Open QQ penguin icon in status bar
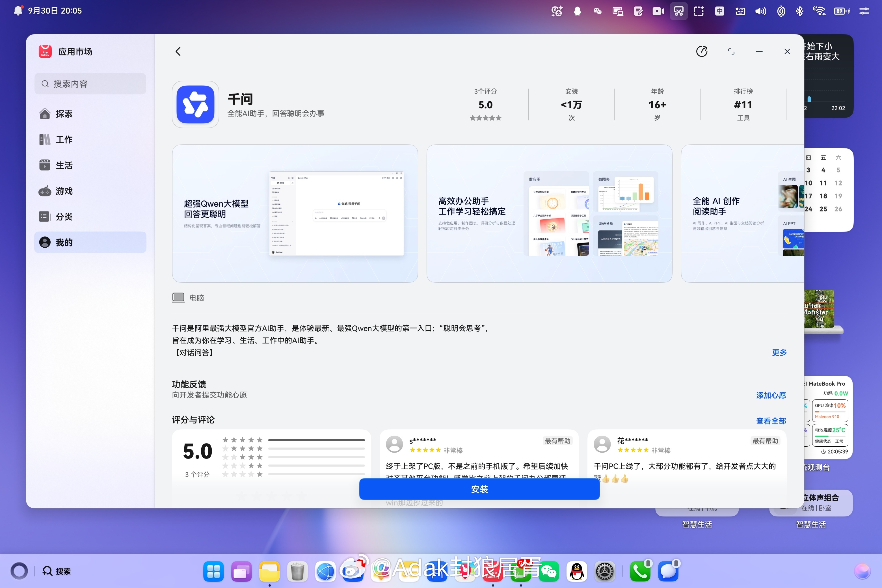882x588 pixels. pyautogui.click(x=577, y=11)
